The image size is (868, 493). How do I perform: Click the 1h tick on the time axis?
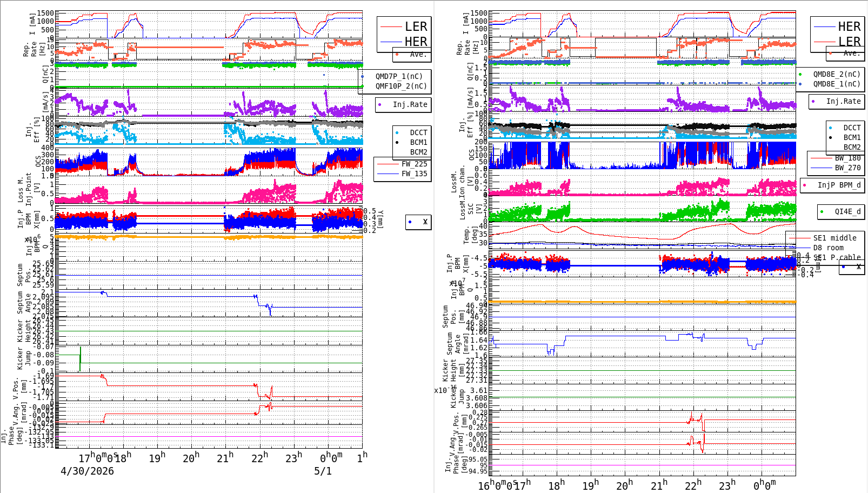(x=362, y=457)
